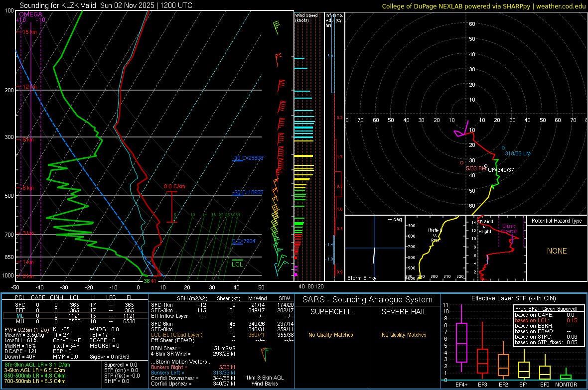Click the Storm Slinky panel label

pyautogui.click(x=361, y=278)
